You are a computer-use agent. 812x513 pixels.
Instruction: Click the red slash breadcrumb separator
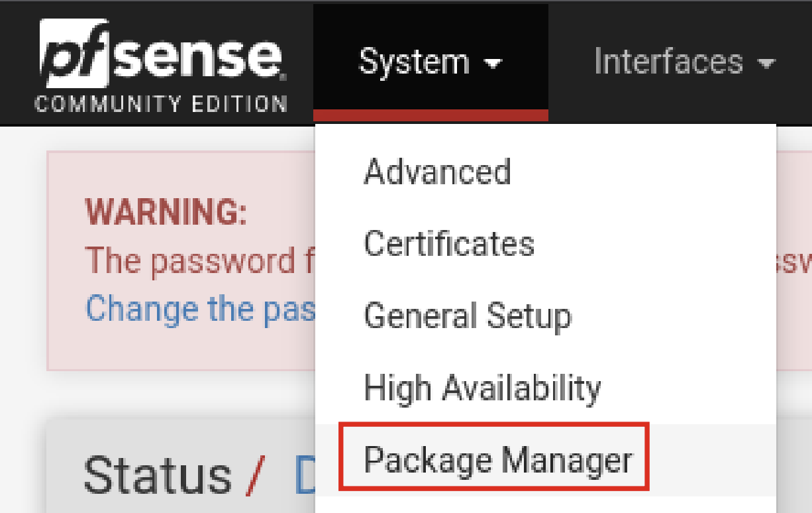(255, 476)
